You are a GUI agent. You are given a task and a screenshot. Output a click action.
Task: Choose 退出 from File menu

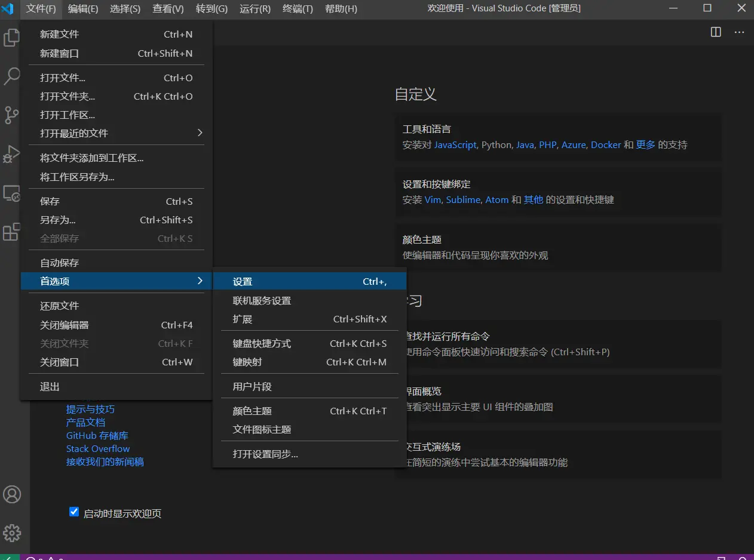[x=116, y=387]
